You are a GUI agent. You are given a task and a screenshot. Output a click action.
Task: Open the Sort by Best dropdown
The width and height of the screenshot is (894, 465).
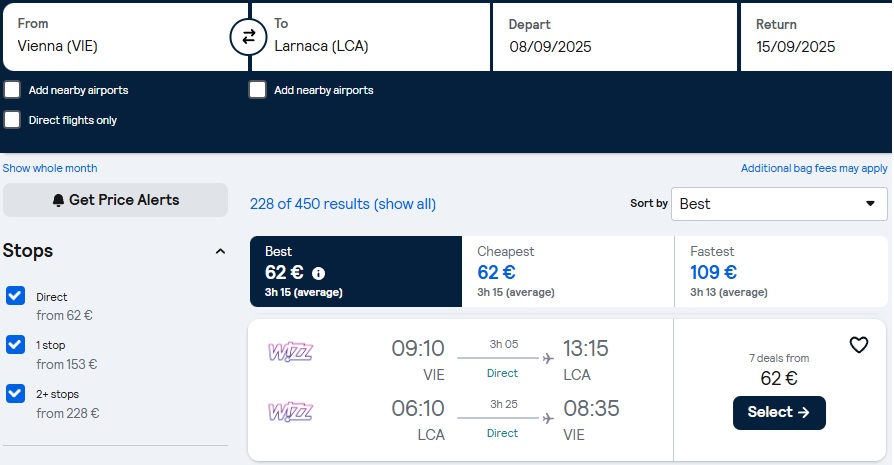[x=779, y=203]
